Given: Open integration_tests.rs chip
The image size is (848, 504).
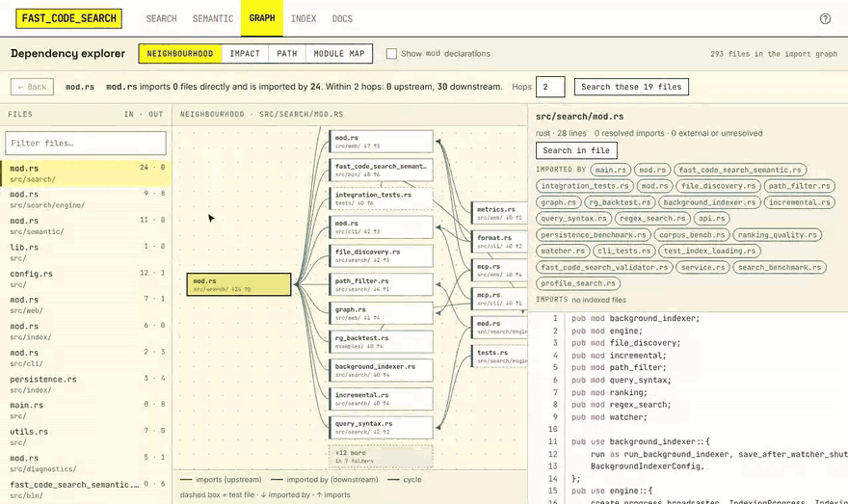Looking at the screenshot, I should click(585, 186).
